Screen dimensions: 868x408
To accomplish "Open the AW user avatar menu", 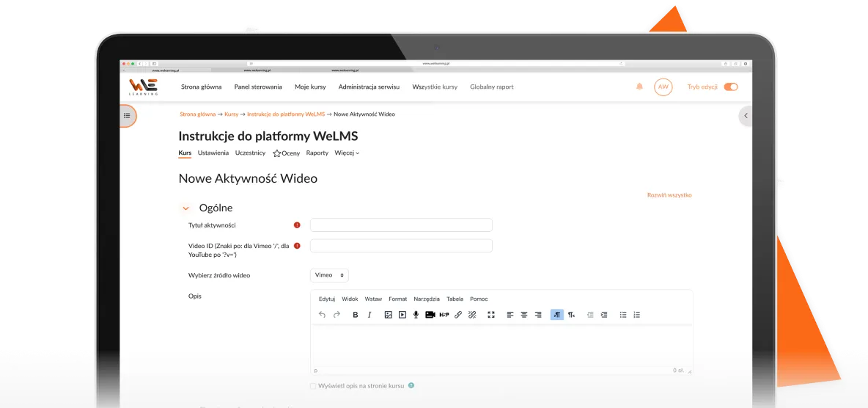I will coord(663,87).
